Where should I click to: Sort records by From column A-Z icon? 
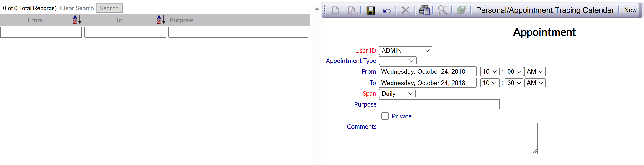[77, 19]
